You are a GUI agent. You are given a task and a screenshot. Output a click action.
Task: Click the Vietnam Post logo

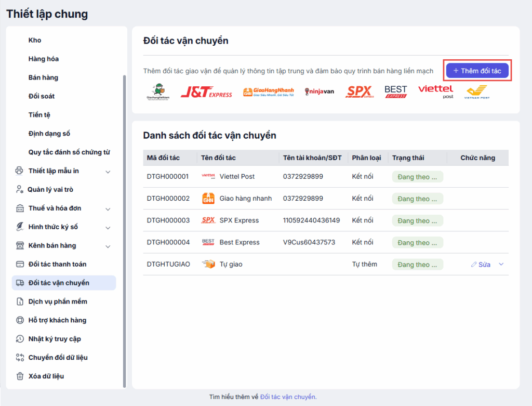(476, 93)
